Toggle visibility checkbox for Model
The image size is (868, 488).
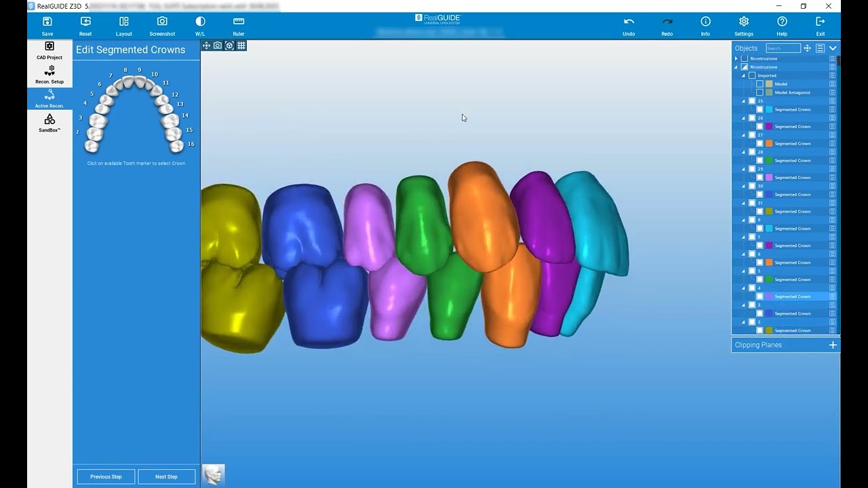(x=759, y=84)
